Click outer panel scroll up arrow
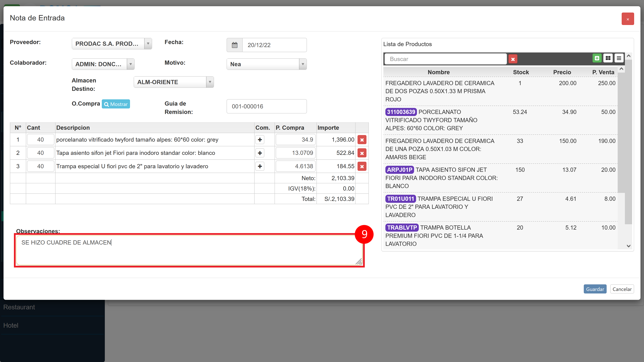The width and height of the screenshot is (644, 362). (x=629, y=56)
